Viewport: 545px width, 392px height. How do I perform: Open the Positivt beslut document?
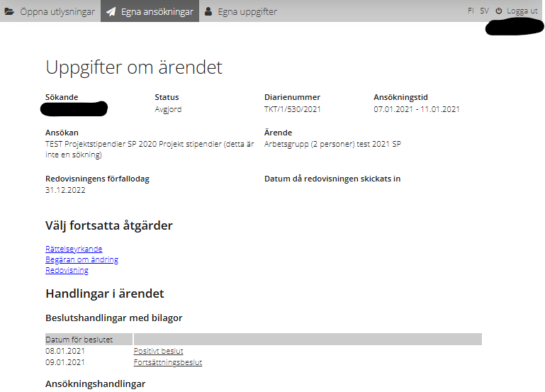pos(158,351)
